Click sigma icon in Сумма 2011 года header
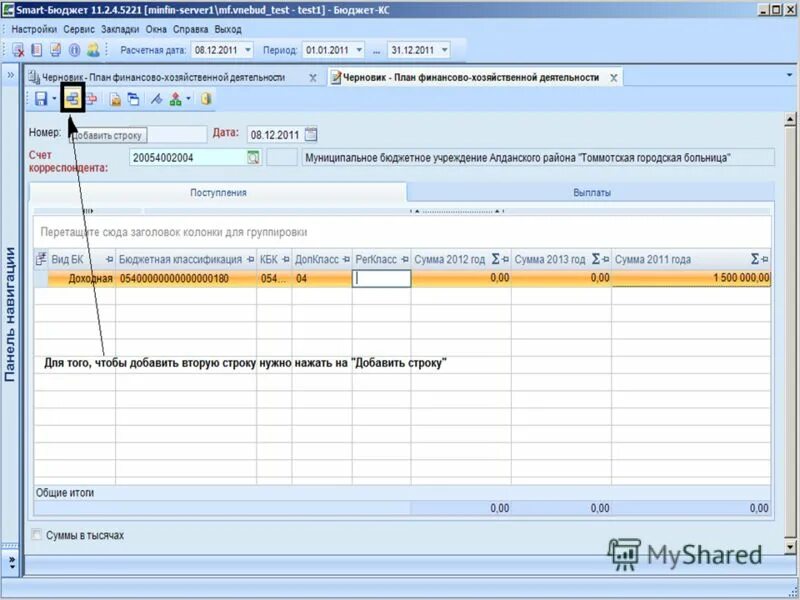This screenshot has width=800, height=600. [755, 259]
